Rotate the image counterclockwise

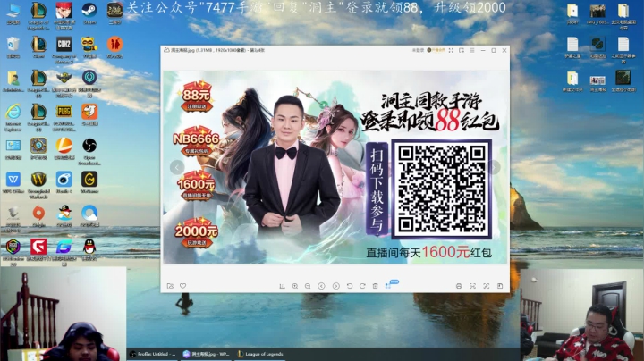pyautogui.click(x=350, y=286)
